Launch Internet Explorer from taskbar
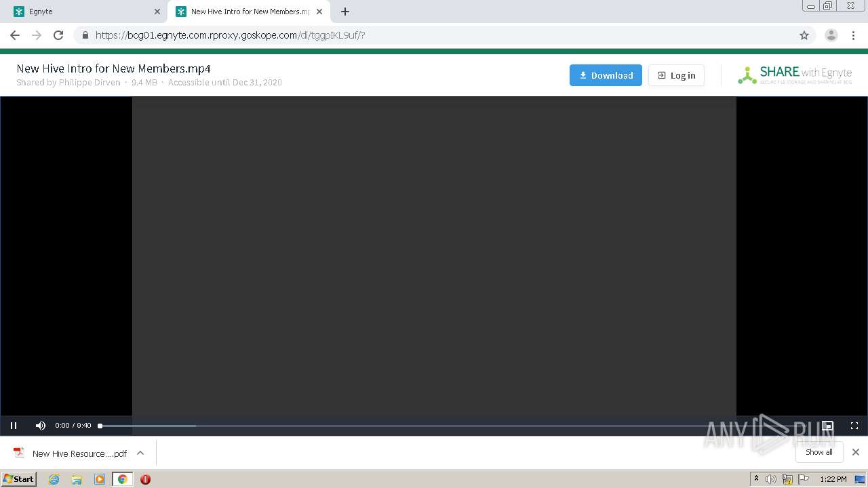The width and height of the screenshot is (868, 488). (54, 479)
